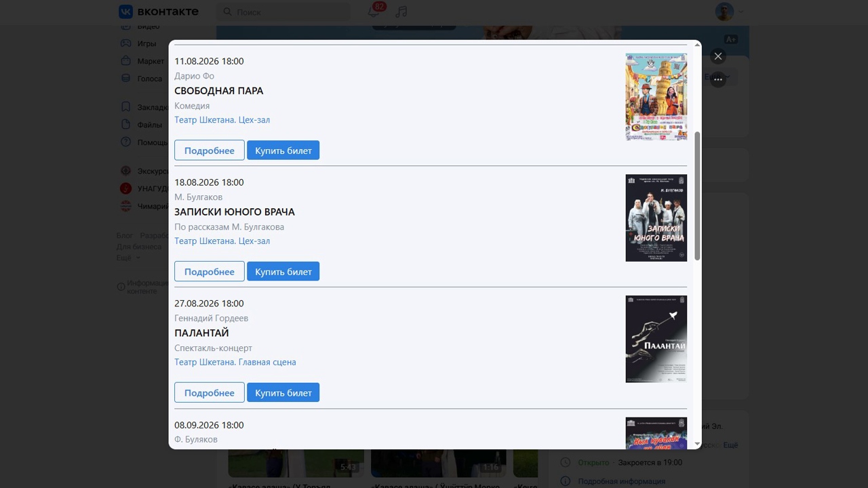
Task: Open Театр Шкетана. Цех-зал link under Свободная пара
Action: 222,120
